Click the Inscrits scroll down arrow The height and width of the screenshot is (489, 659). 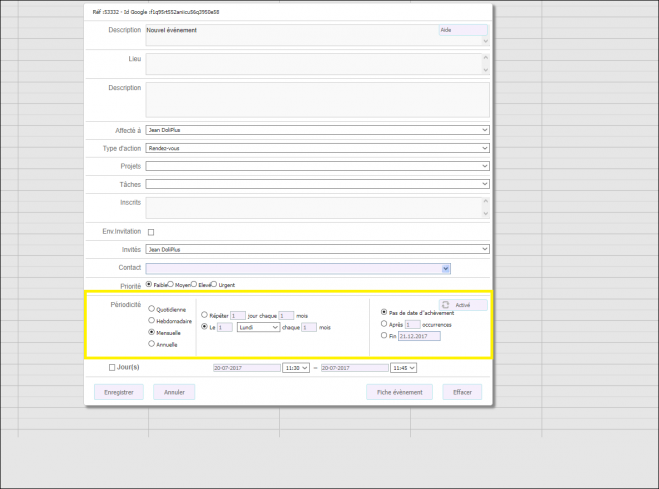click(x=486, y=214)
